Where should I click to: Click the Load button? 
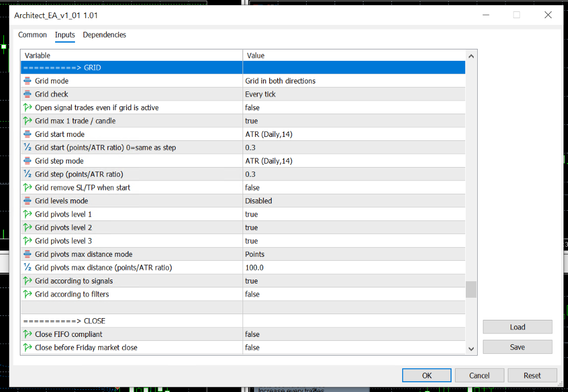(x=517, y=327)
